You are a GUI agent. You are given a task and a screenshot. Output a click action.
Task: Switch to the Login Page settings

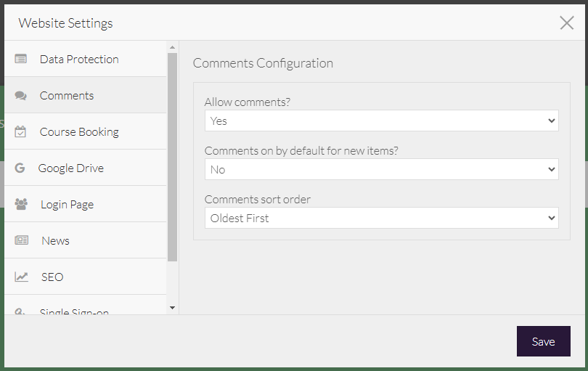(67, 204)
